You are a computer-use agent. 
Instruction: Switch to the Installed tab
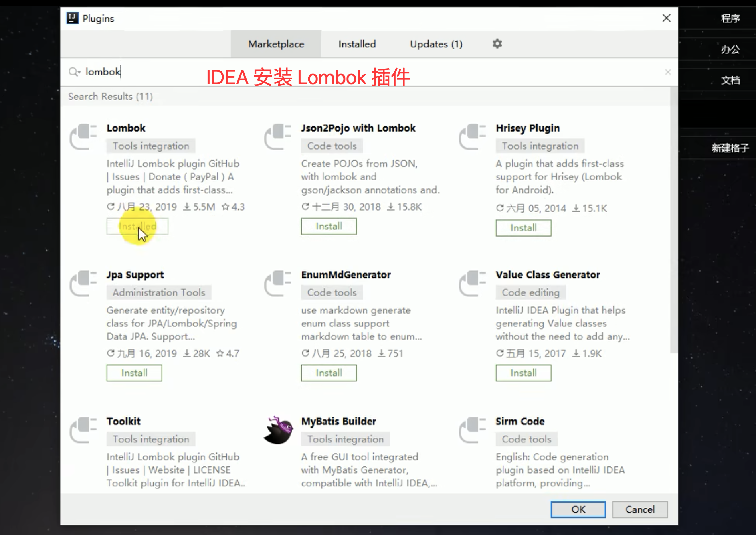[357, 44]
